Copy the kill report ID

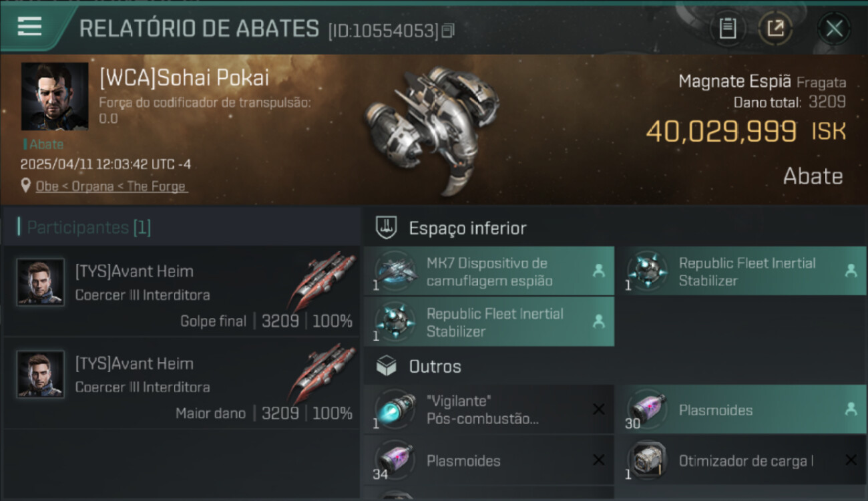[x=448, y=31]
